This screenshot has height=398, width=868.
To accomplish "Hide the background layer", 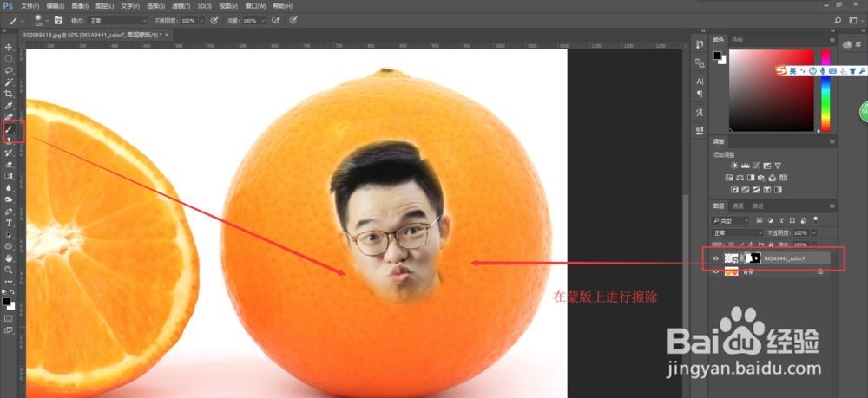I will coord(716,271).
